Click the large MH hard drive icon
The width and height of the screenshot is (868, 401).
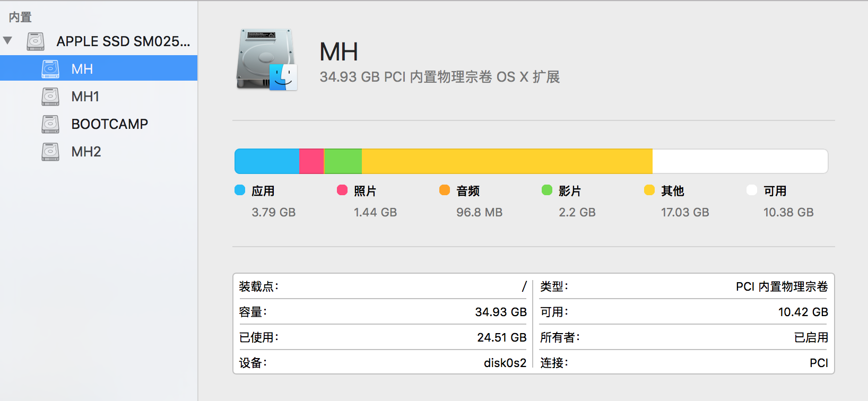pyautogui.click(x=266, y=59)
